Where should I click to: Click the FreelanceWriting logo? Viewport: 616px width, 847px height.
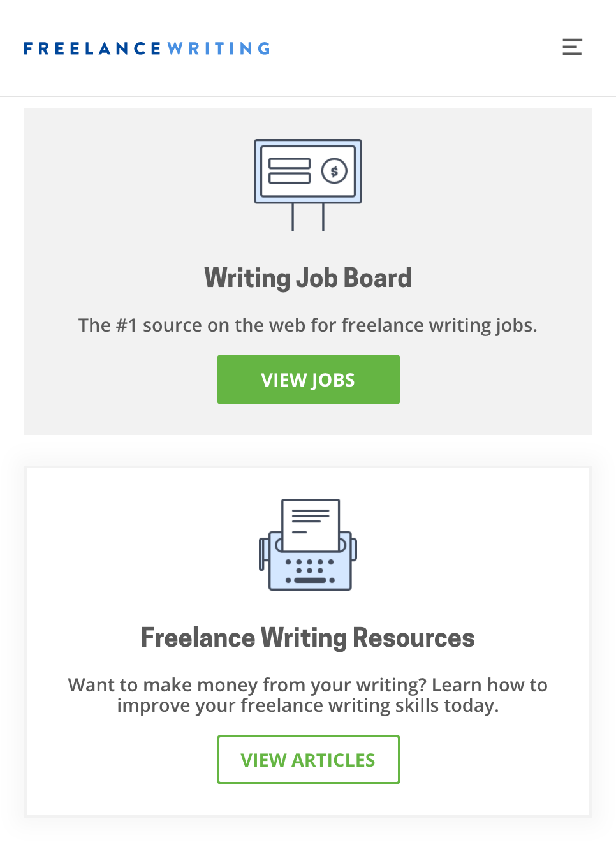[x=146, y=48]
